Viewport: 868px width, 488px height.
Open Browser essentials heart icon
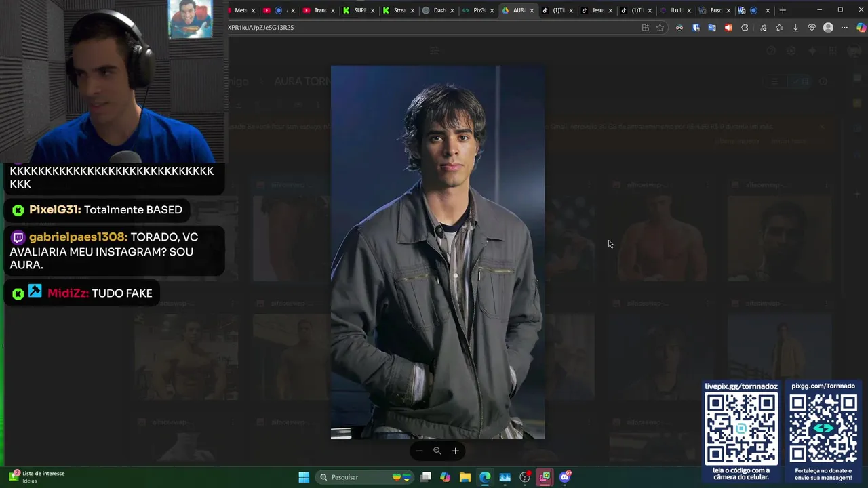pyautogui.click(x=812, y=28)
